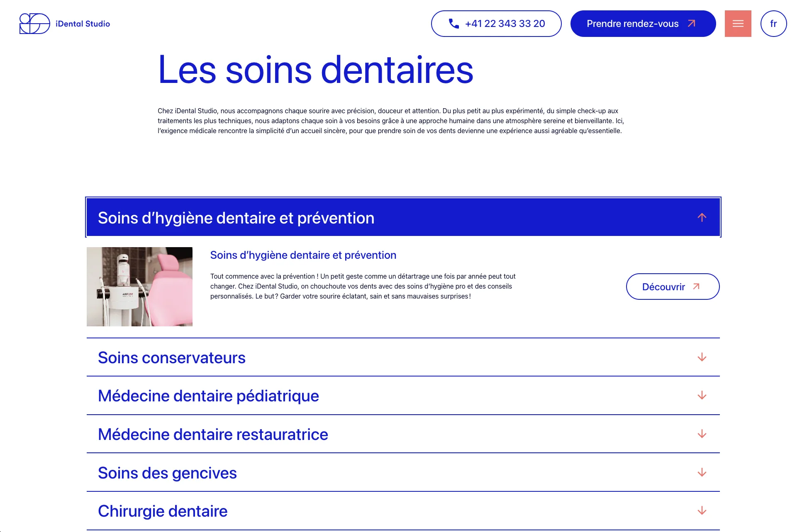Image resolution: width=807 pixels, height=532 pixels.
Task: Click the upward arrow on Soins d'hygiène section
Action: point(702,217)
